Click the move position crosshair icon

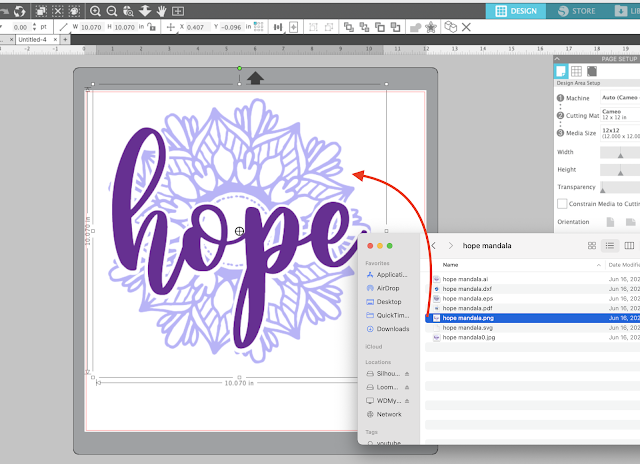[x=171, y=27]
